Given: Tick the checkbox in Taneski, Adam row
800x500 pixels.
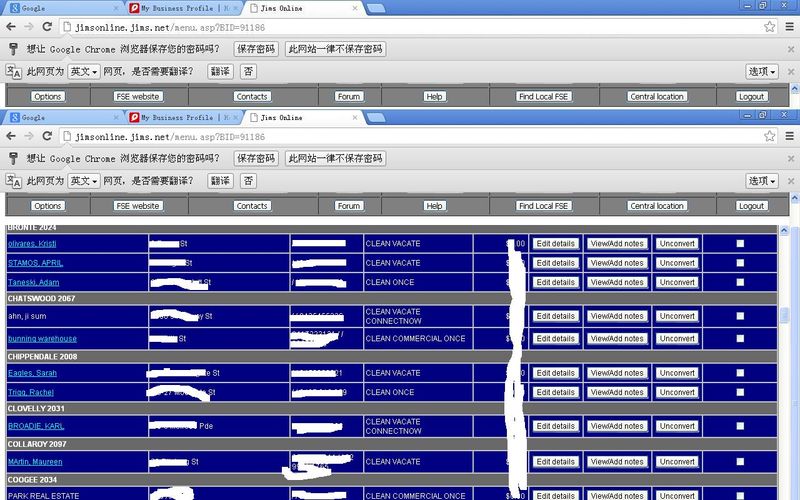Looking at the screenshot, I should 740,283.
